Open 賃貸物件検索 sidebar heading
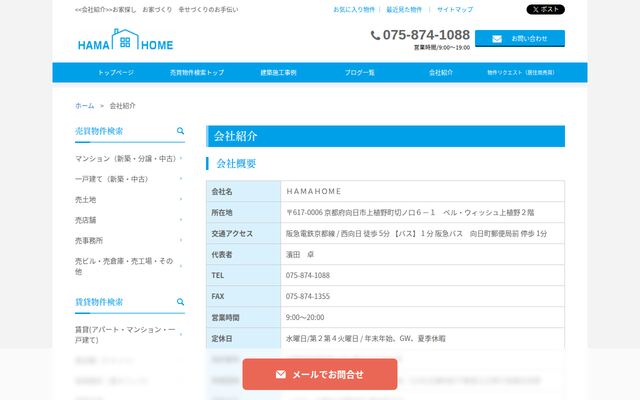 click(99, 302)
